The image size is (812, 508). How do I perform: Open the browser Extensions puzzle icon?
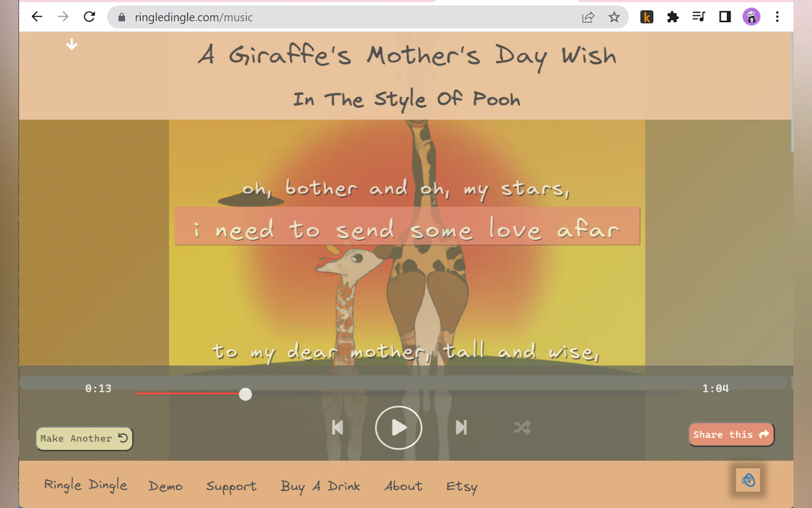click(673, 17)
